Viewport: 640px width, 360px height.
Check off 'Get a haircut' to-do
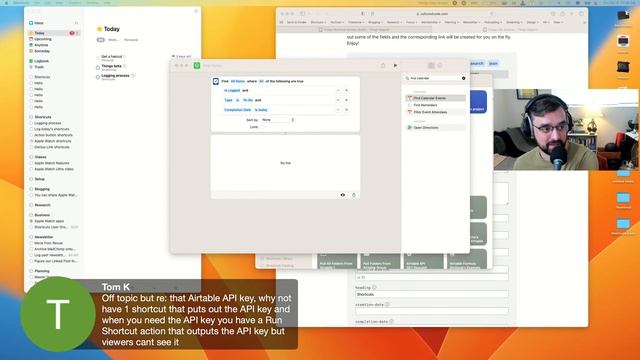point(98,58)
